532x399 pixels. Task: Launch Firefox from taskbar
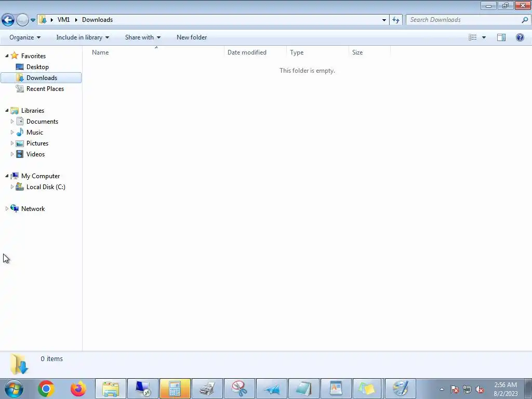(78, 389)
